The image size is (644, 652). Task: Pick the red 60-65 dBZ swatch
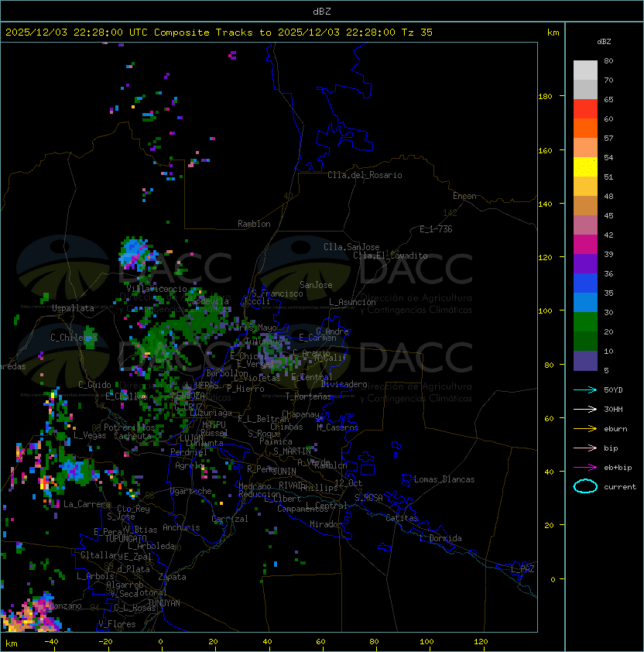[x=585, y=109]
